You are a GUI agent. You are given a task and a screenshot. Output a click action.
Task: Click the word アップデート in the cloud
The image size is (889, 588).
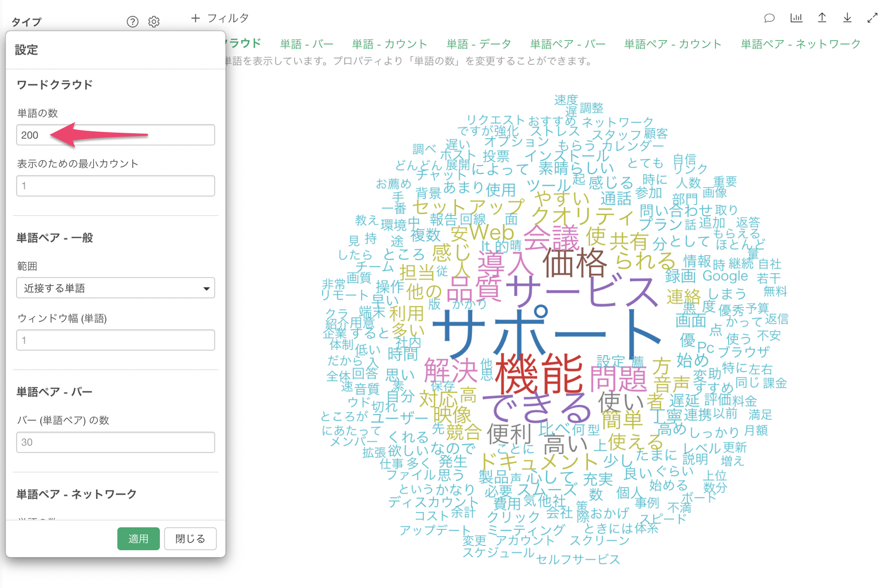435,530
